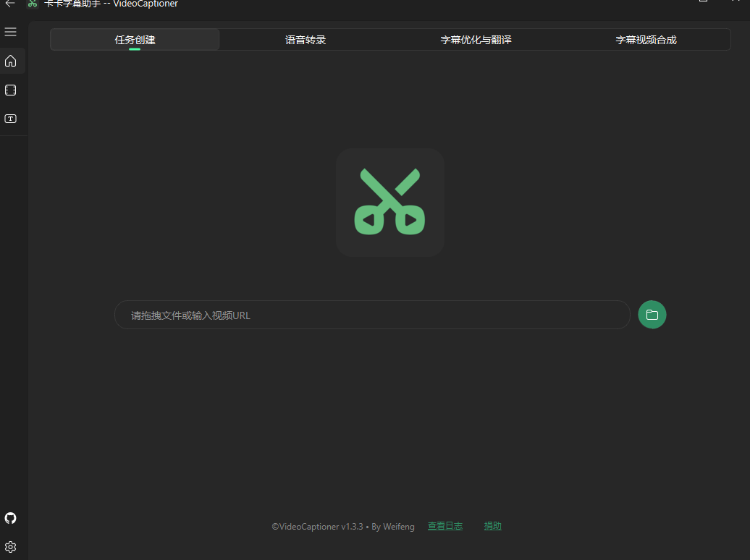Viewport: 750px width, 560px height.
Task: Go to the 字幕视频合成 tab
Action: pyautogui.click(x=646, y=40)
